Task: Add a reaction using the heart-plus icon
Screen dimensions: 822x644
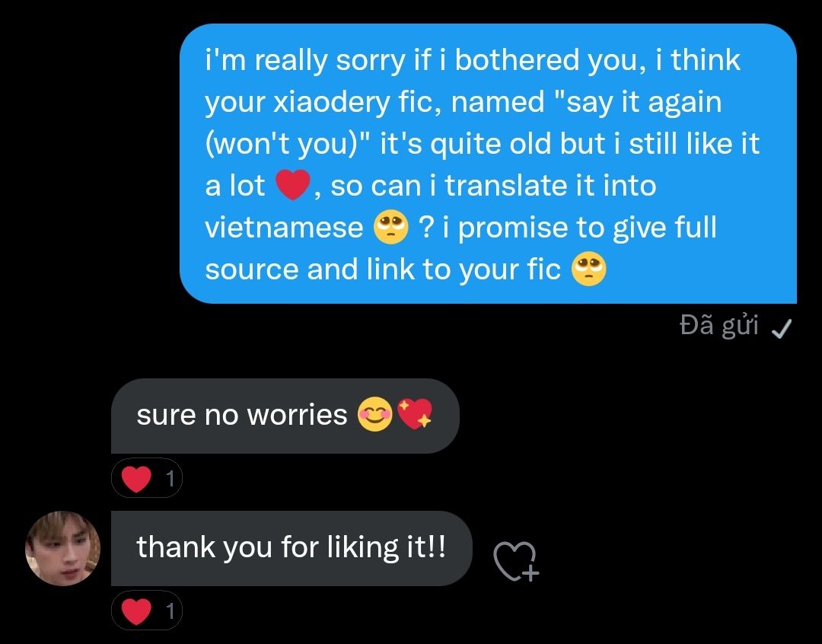Action: pos(516,562)
